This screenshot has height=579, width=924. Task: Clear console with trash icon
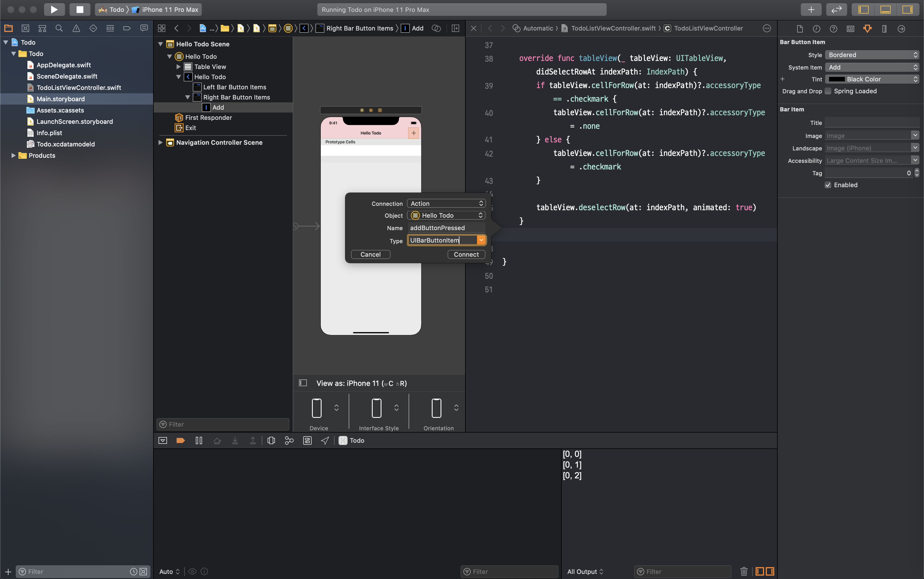coord(743,571)
